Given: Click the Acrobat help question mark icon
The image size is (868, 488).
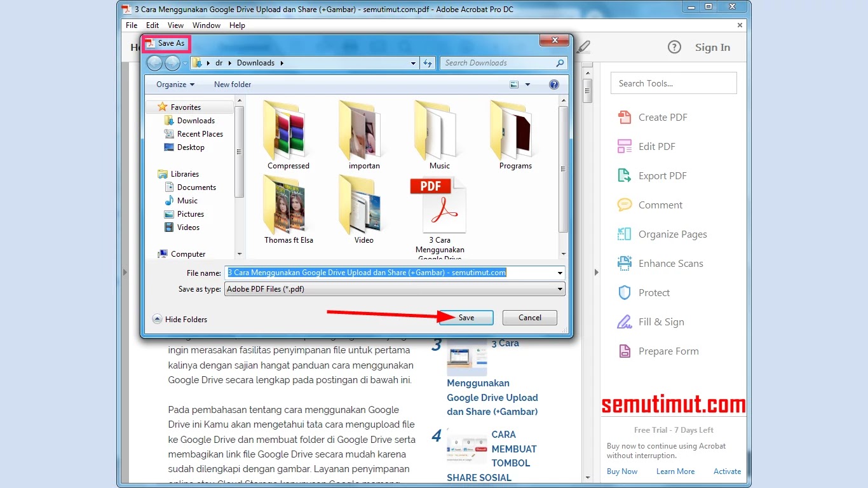Looking at the screenshot, I should pos(674,47).
